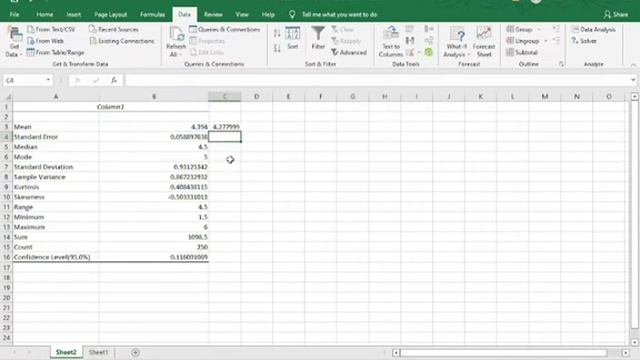Screen dimensions: 640x360
Task: Open Advanced filter options
Action: (x=349, y=52)
